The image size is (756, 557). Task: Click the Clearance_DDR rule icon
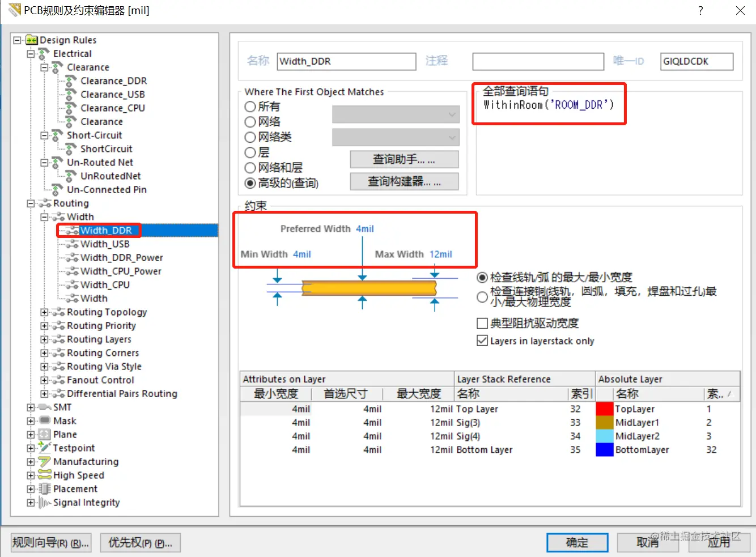71,81
